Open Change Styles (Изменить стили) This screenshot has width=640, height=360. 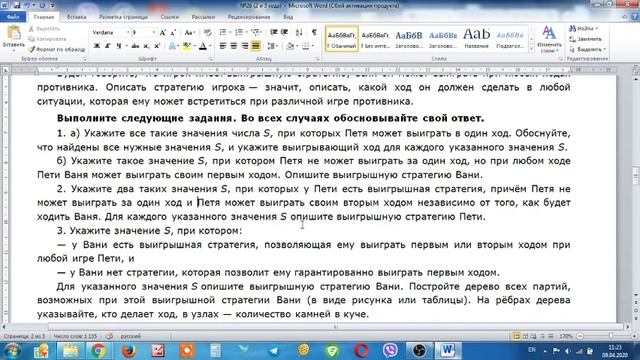(x=549, y=39)
